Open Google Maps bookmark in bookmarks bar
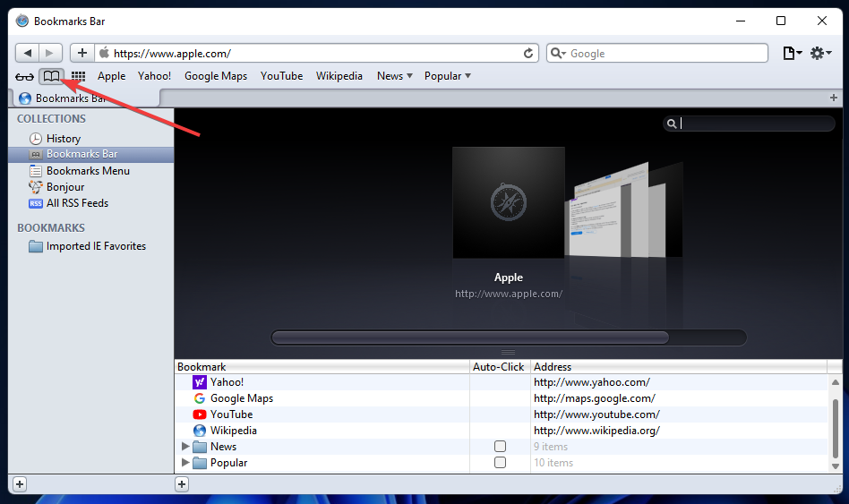The width and height of the screenshot is (849, 504). (216, 76)
